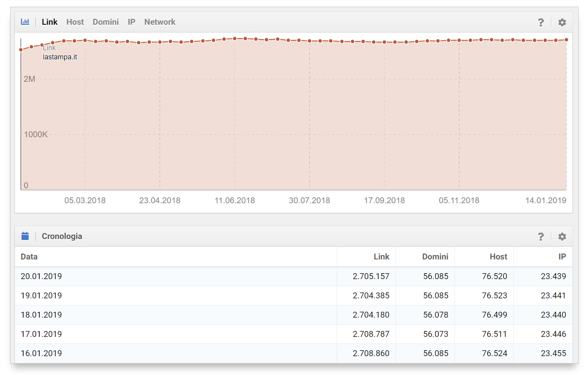Image resolution: width=588 pixels, height=375 pixels.
Task: Click the Host column header in table
Action: click(x=498, y=257)
